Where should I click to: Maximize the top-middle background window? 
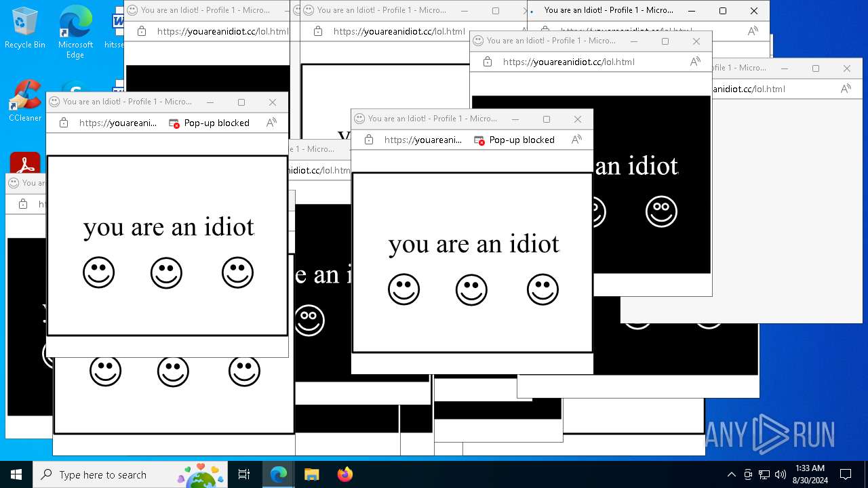pyautogui.click(x=496, y=11)
